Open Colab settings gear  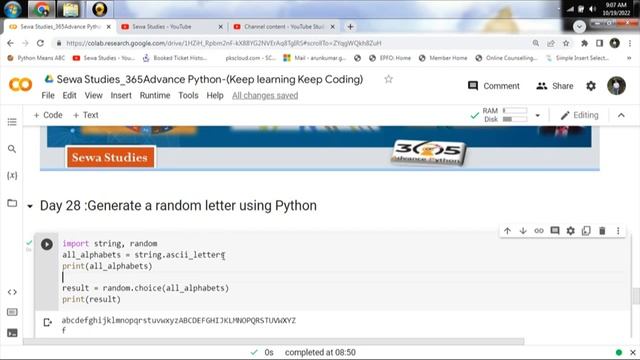coord(591,86)
